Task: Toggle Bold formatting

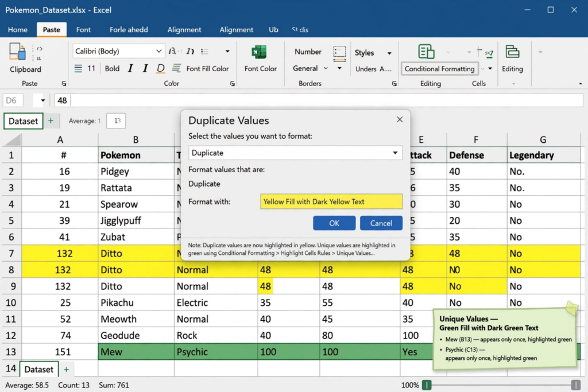Action: coord(112,68)
